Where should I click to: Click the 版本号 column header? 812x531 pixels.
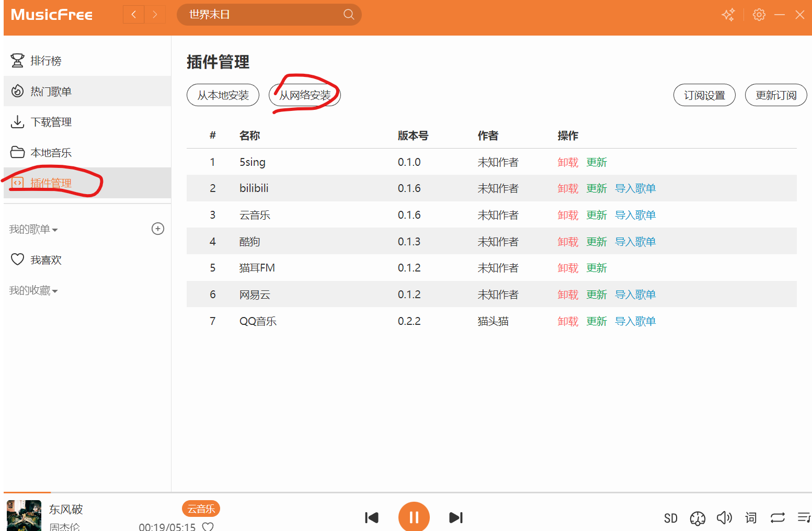pos(413,135)
